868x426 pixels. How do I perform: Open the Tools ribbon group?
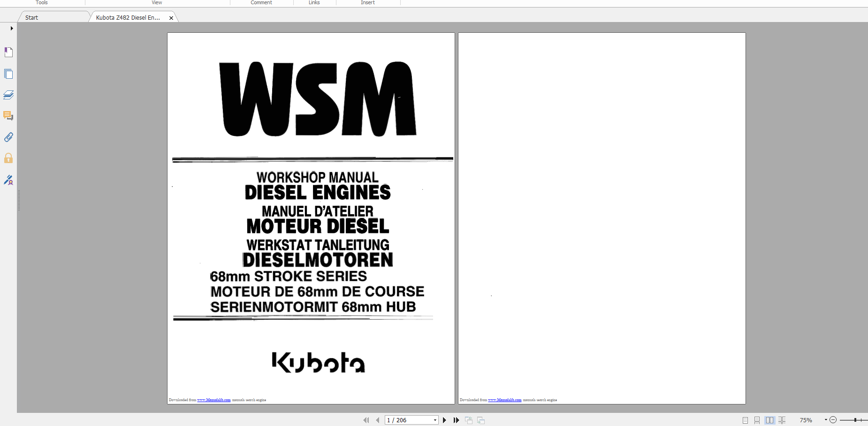pos(42,3)
